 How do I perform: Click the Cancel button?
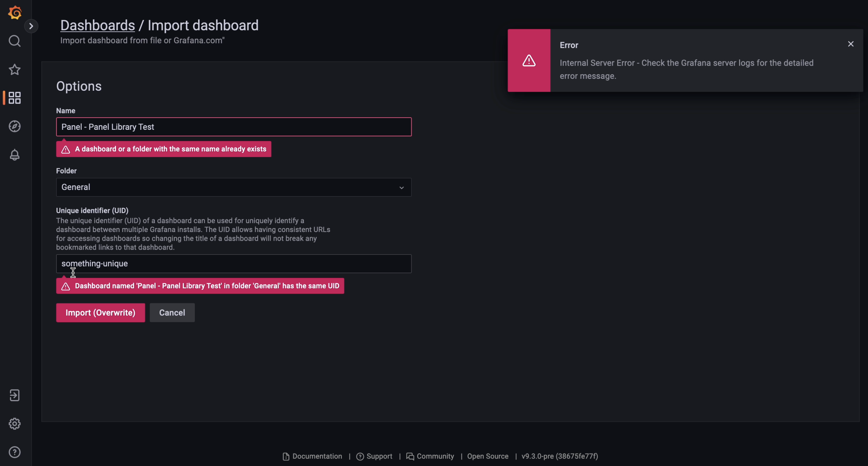pyautogui.click(x=172, y=312)
